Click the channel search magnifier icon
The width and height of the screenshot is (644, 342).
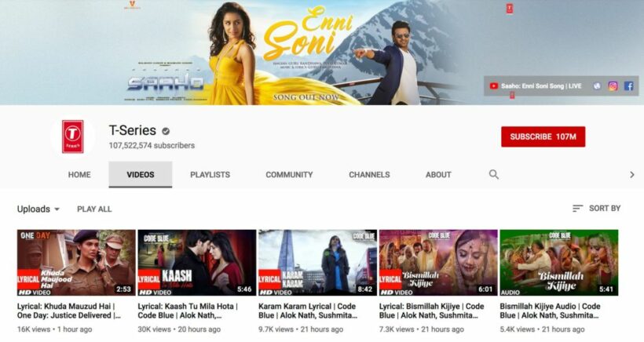point(494,174)
